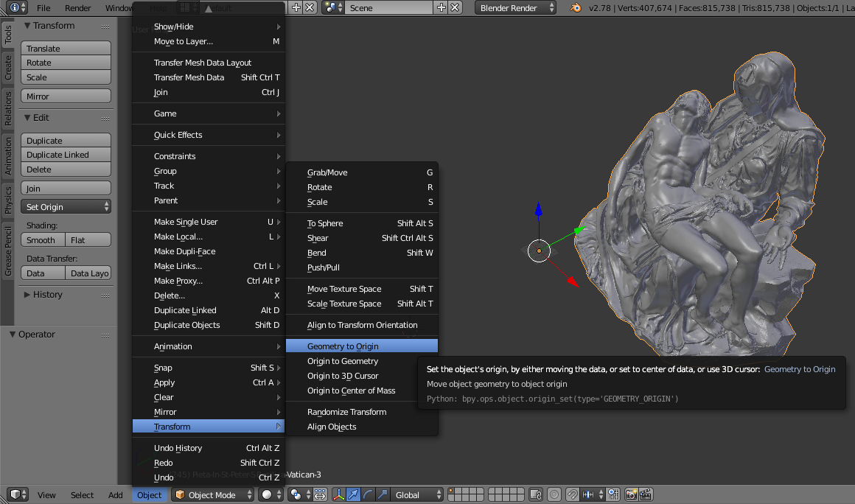Click Undo History menu item
855x504 pixels.
pyautogui.click(x=209, y=448)
